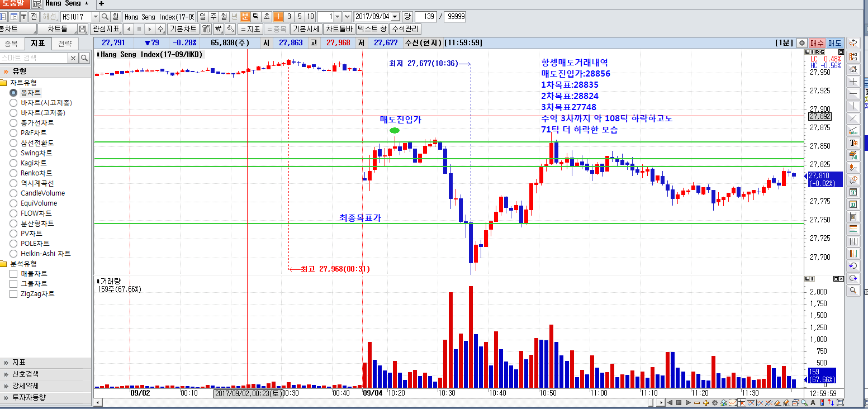Select the 종가선차트 radio button
This screenshot has width=868, height=409.
point(13,123)
